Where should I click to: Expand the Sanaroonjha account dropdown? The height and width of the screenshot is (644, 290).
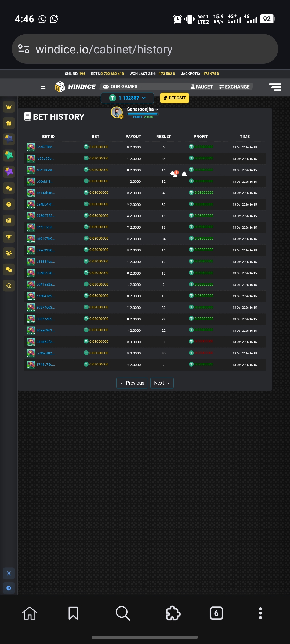[143, 109]
